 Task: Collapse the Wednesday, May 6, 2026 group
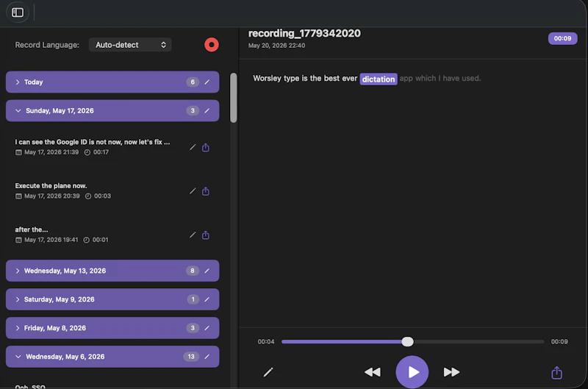click(18, 357)
